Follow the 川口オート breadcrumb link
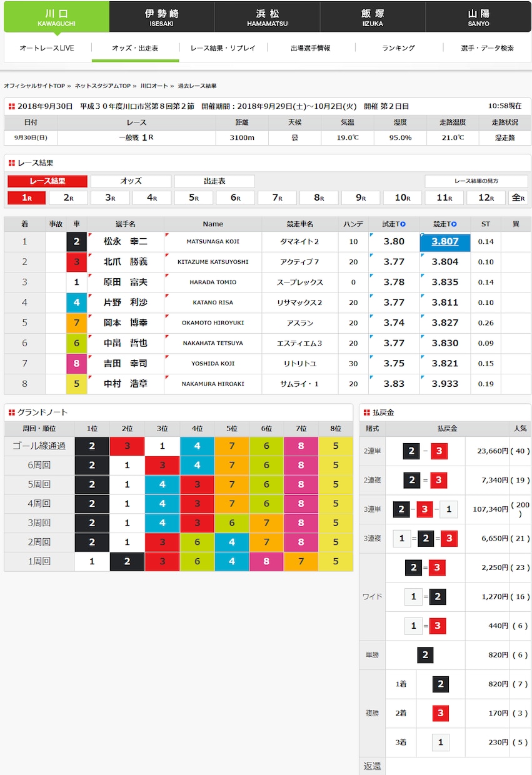 [x=153, y=86]
